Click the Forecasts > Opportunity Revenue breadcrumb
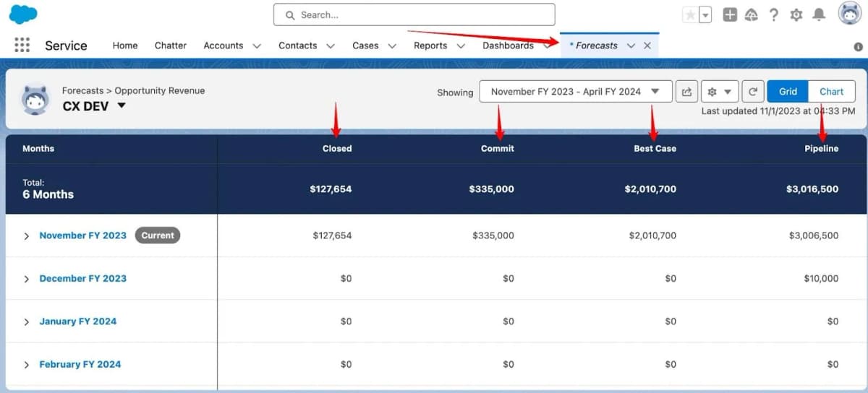 coord(133,90)
